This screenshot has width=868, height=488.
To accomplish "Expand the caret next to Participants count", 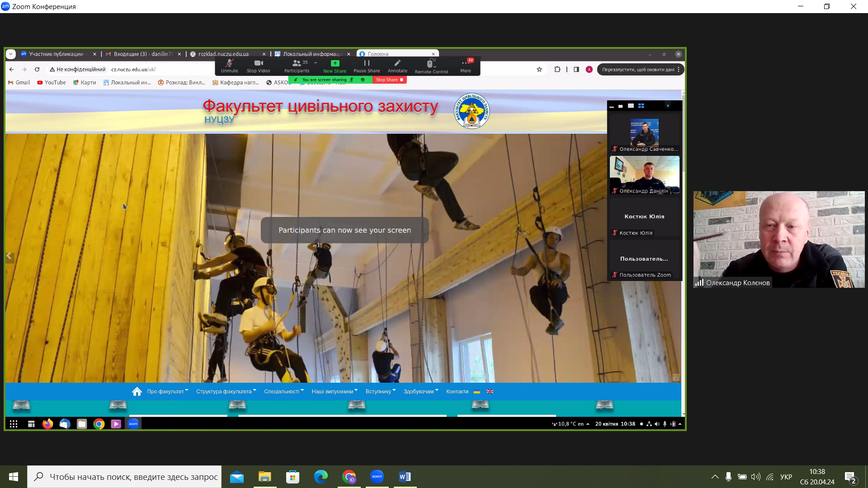I will (x=316, y=63).
